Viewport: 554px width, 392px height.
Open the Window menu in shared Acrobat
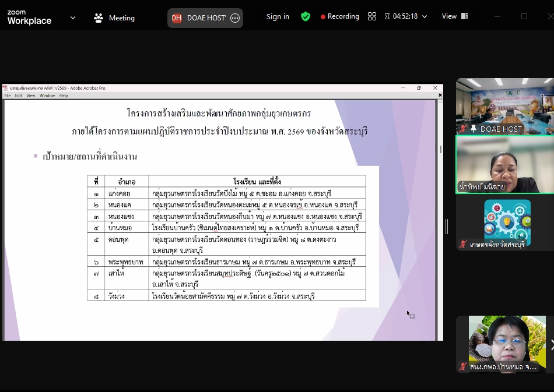(47, 96)
